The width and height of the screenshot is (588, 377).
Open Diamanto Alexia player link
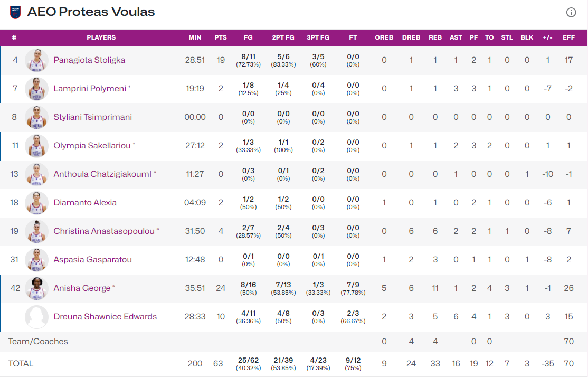pos(85,203)
